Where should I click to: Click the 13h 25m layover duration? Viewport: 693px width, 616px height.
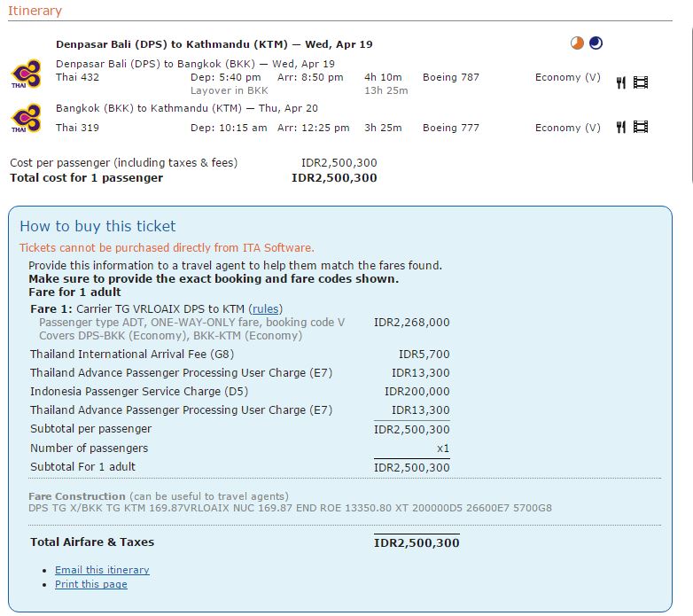pos(385,90)
